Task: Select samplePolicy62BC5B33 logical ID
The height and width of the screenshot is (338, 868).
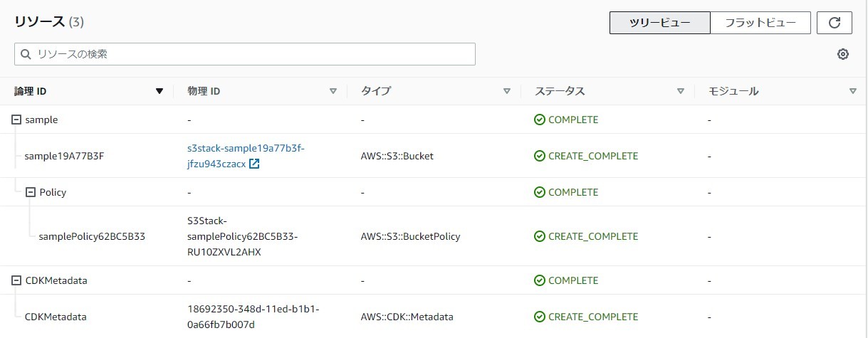Action: 92,236
